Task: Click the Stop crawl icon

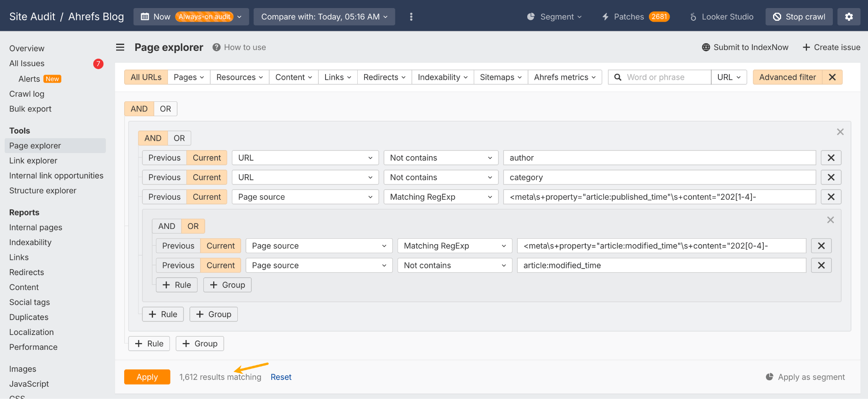Action: click(x=777, y=17)
